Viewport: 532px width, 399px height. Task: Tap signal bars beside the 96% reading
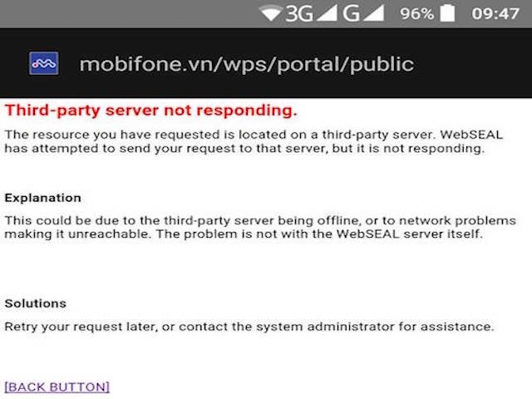click(x=375, y=13)
